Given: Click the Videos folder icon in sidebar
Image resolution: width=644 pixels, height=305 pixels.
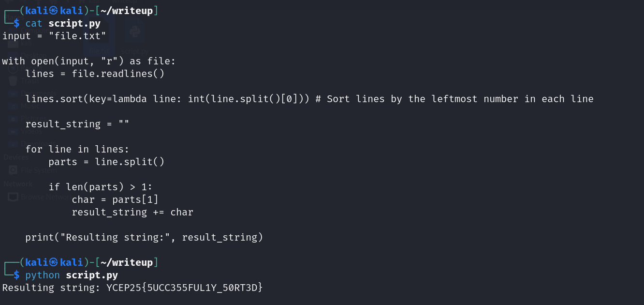Looking at the screenshot, I should (x=13, y=131).
